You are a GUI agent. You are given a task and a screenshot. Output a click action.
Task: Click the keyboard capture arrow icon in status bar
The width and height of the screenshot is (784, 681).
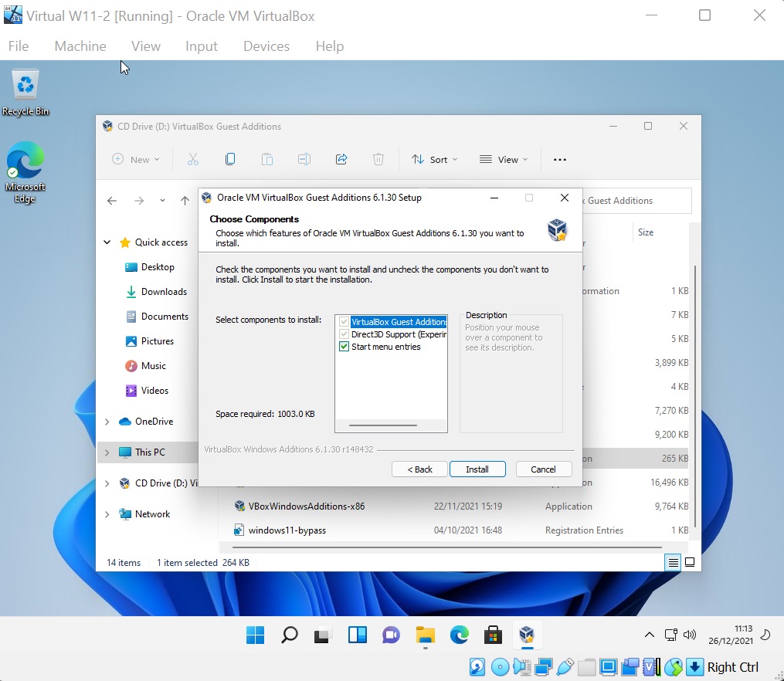694,667
